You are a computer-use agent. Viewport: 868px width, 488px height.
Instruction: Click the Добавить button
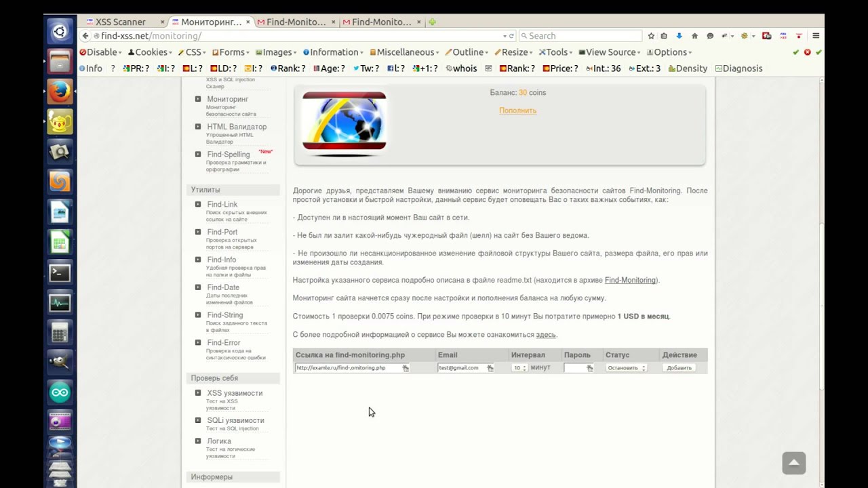pos(679,368)
